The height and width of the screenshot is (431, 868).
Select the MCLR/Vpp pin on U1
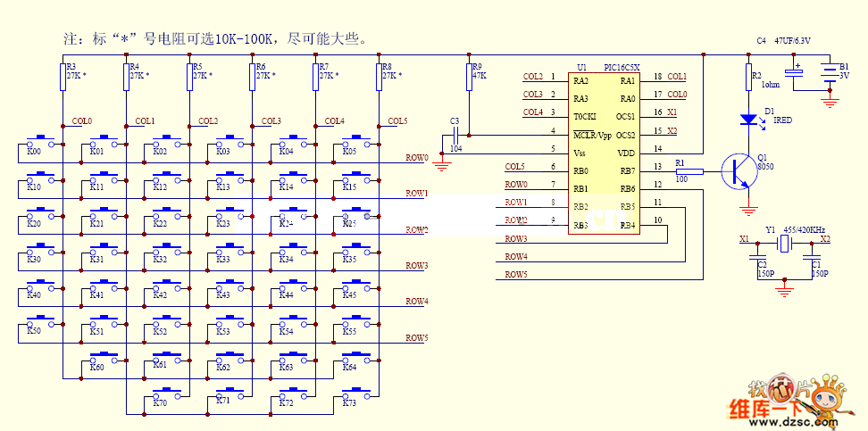click(x=592, y=135)
